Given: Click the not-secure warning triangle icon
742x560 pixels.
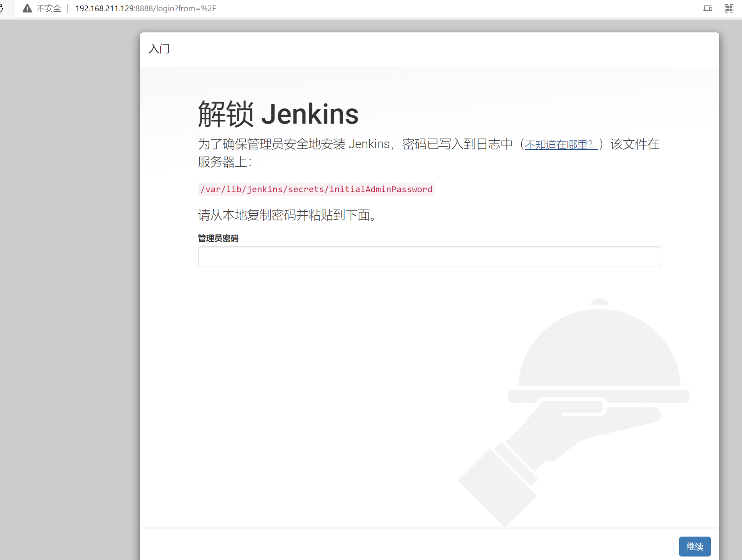Looking at the screenshot, I should point(27,8).
